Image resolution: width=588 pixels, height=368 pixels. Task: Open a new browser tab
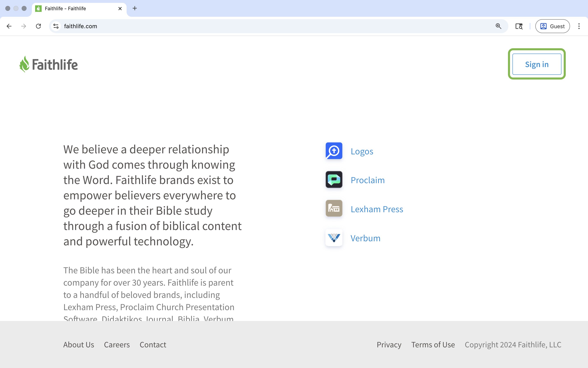(x=135, y=9)
